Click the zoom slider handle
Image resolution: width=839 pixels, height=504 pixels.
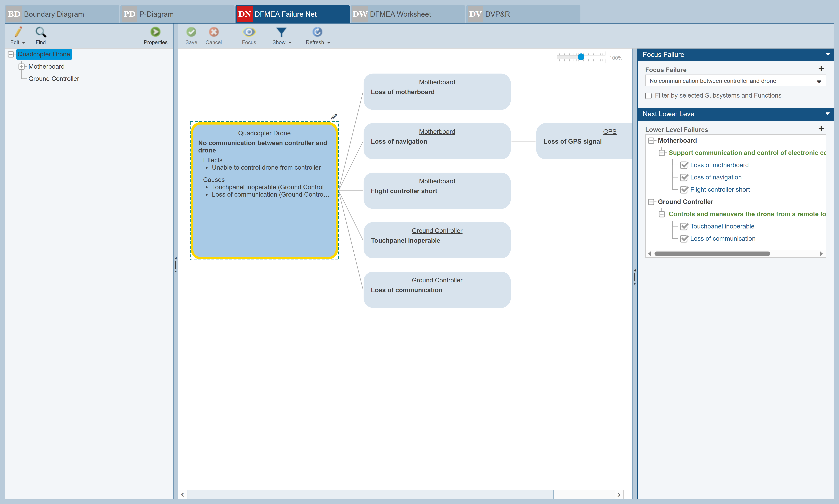click(581, 57)
